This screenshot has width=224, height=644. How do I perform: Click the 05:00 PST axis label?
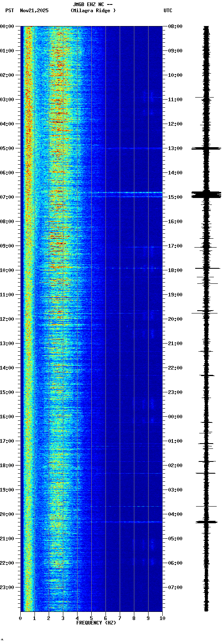(7, 148)
